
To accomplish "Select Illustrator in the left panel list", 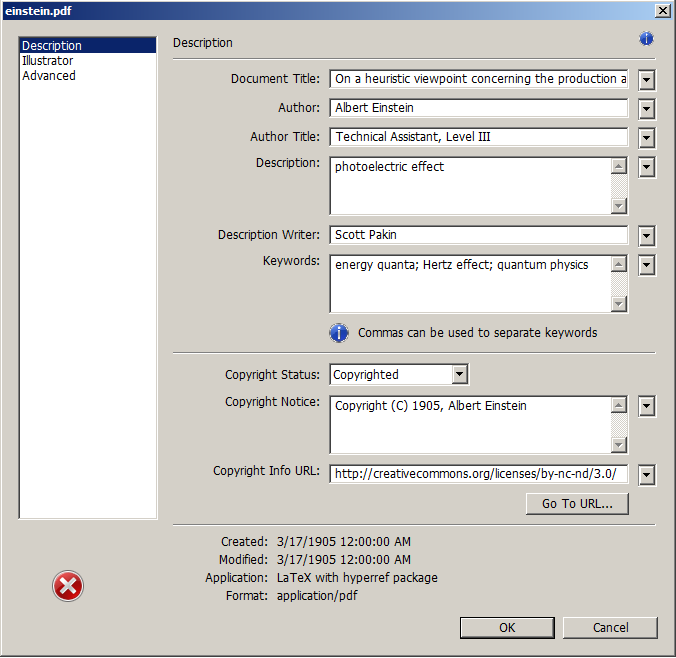I will (48, 61).
